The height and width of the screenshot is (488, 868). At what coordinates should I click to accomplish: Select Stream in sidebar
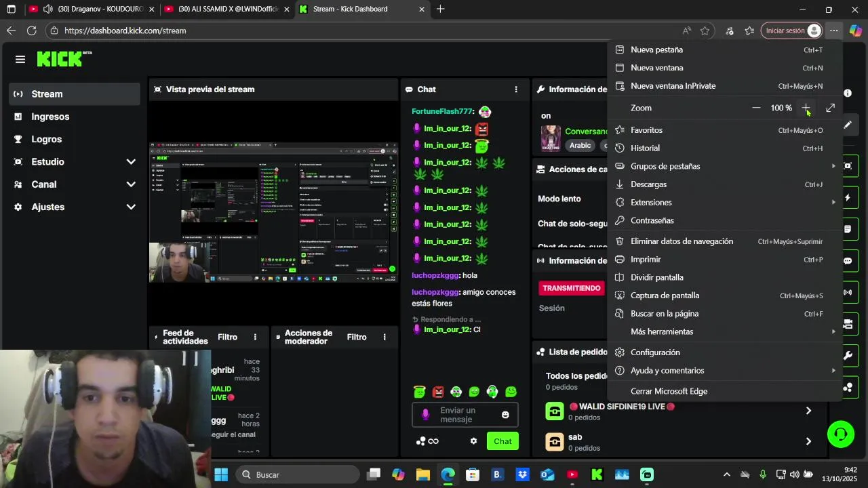[x=75, y=94]
